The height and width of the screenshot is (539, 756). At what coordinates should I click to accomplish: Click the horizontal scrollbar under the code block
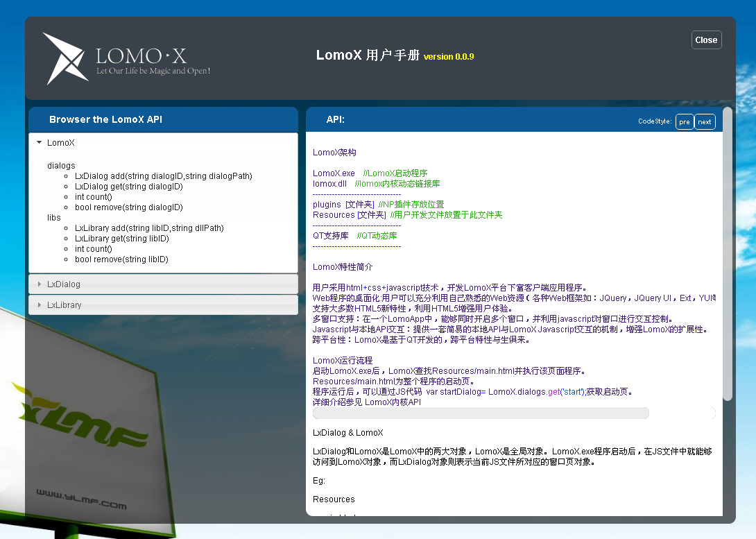tap(481, 413)
